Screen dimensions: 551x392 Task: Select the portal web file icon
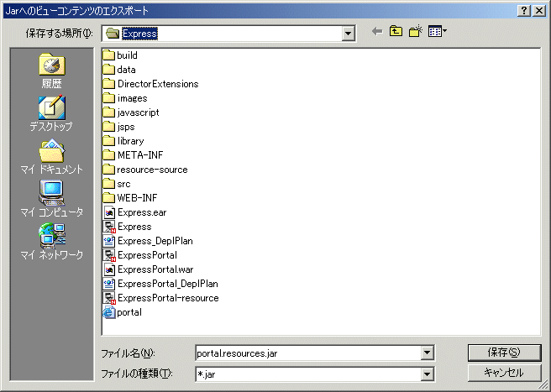point(109,312)
